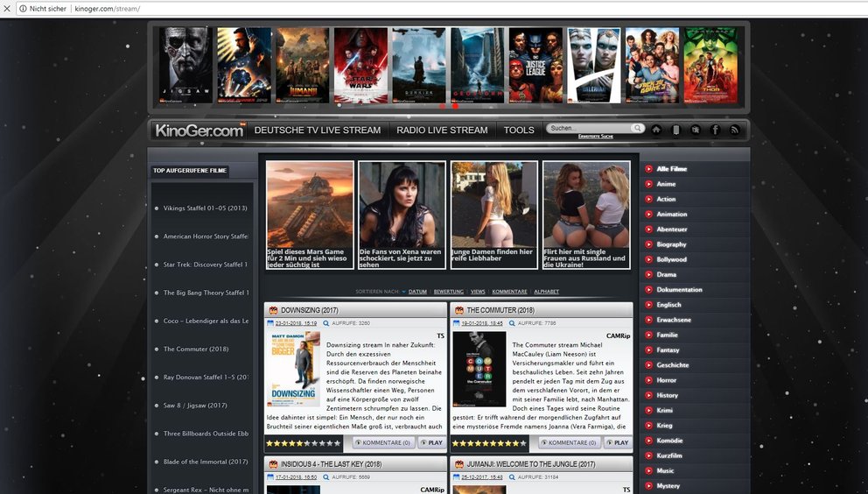Open The Commuter (2018) in top list
Screen dimensions: 868x494
click(195, 349)
